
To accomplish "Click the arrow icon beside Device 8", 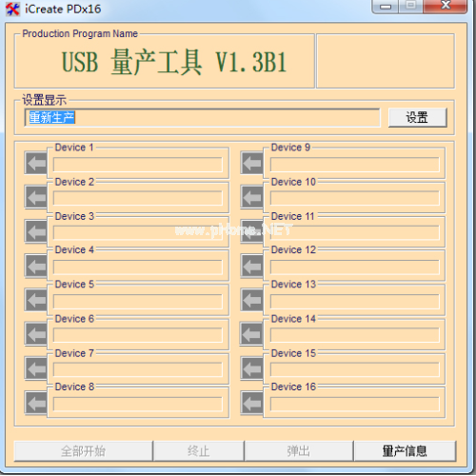I will click(36, 403).
